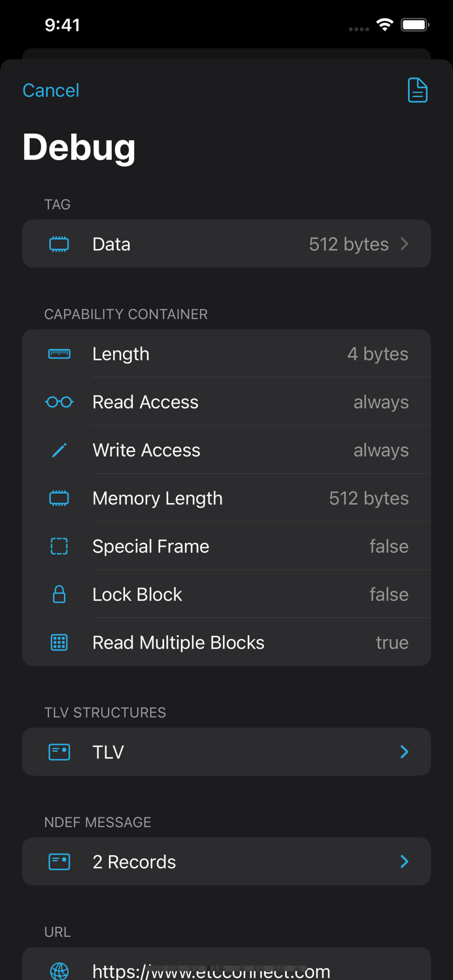Click the glasses icon for Read Access
The width and height of the screenshot is (453, 980).
point(59,402)
